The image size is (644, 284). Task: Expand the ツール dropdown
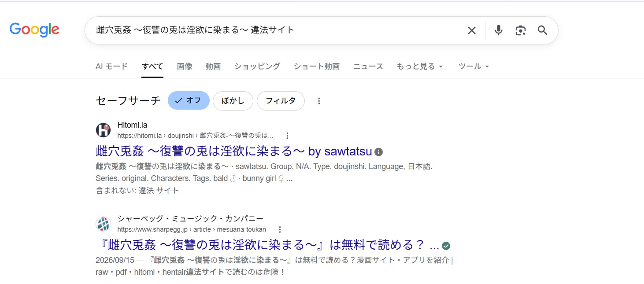474,66
